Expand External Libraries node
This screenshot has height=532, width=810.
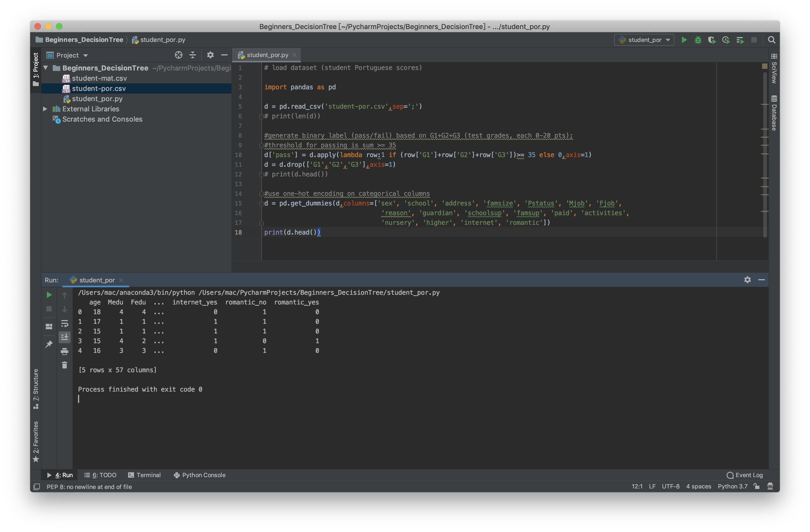[x=45, y=109]
